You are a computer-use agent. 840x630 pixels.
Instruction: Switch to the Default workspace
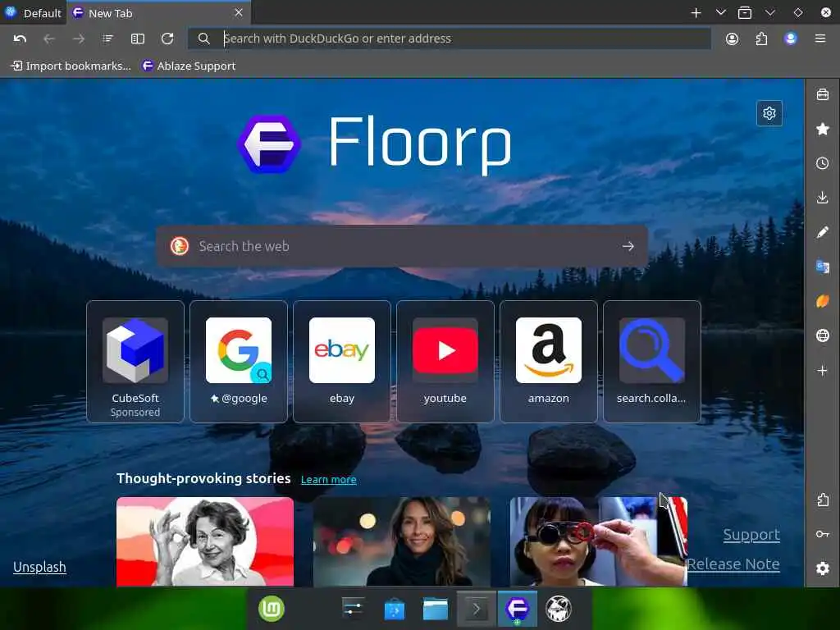(33, 13)
